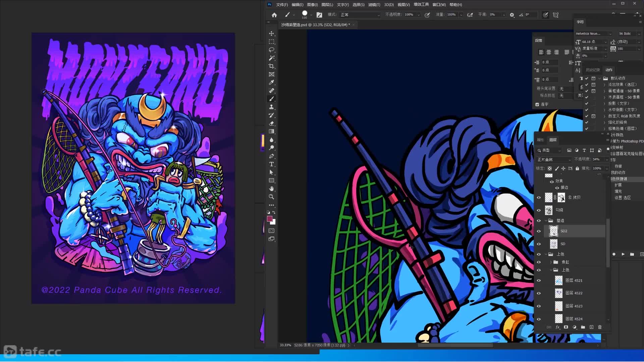Open layer blend mode 正片叠底 dropdown
The image size is (644, 362).
click(553, 160)
